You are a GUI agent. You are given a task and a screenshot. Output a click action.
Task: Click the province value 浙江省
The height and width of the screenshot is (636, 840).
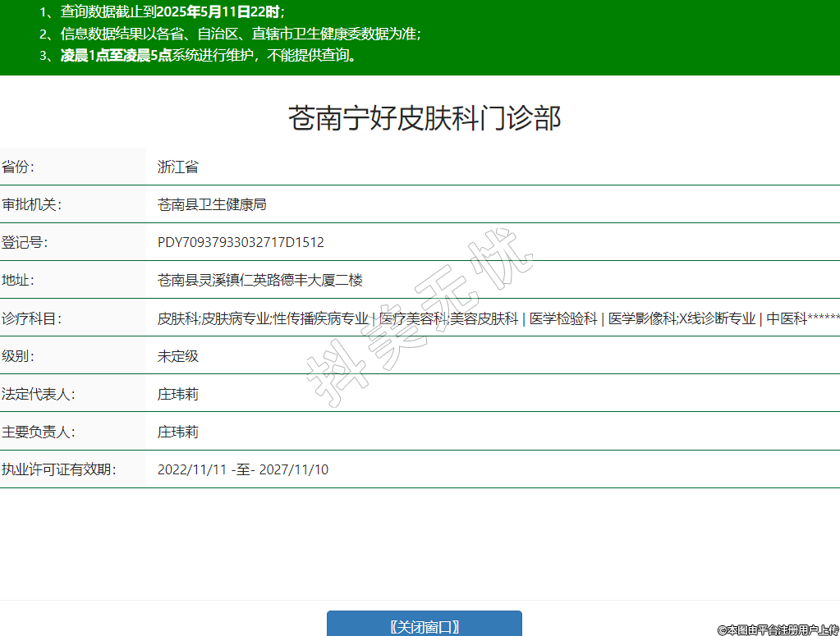[x=178, y=167]
